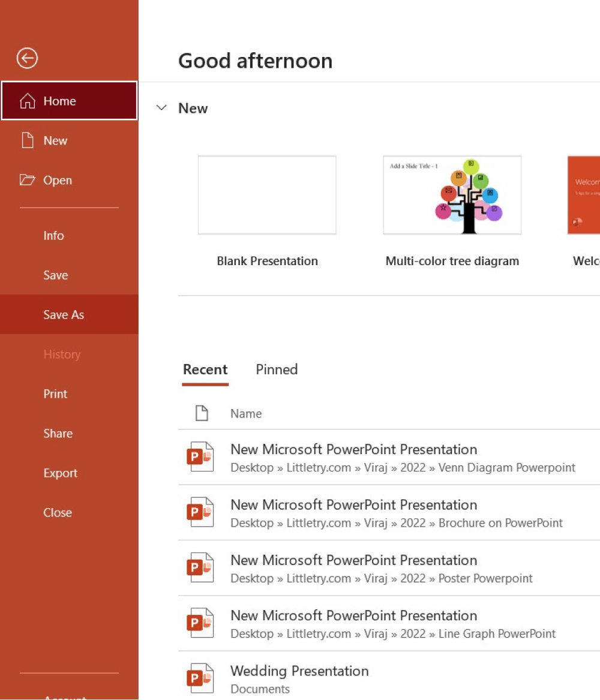Click the document icon in Name column header
600x700 pixels.
(202, 413)
